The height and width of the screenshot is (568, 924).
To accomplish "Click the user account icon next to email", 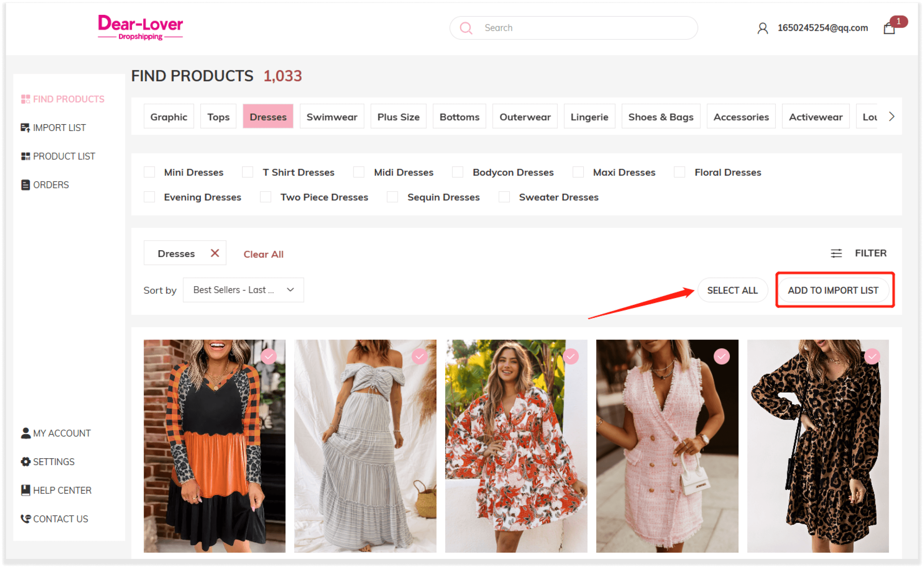I will 762,28.
